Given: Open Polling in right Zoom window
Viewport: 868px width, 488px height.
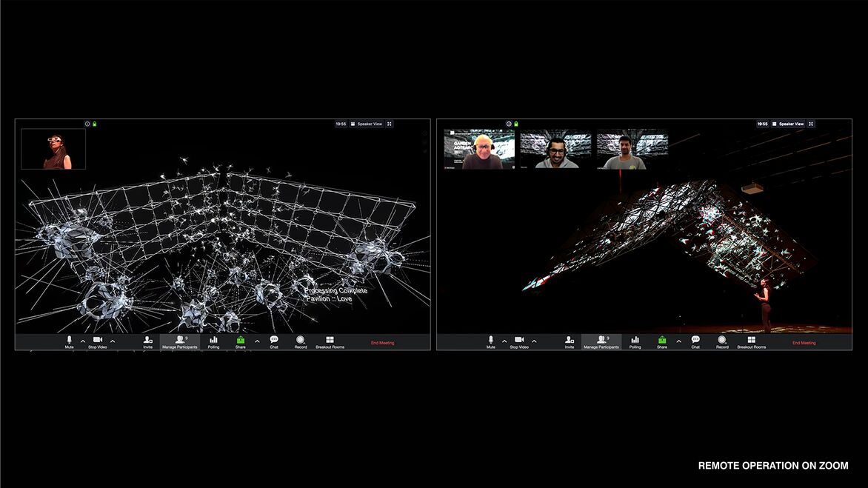Looking at the screenshot, I should point(635,341).
